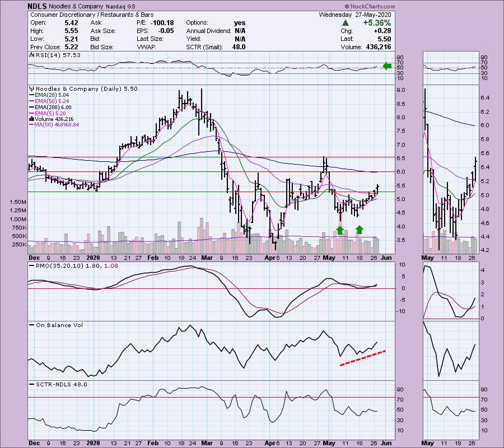This screenshot has height=448, width=504.
Task: Select the Last value 5.50 in header
Action: [x=384, y=39]
